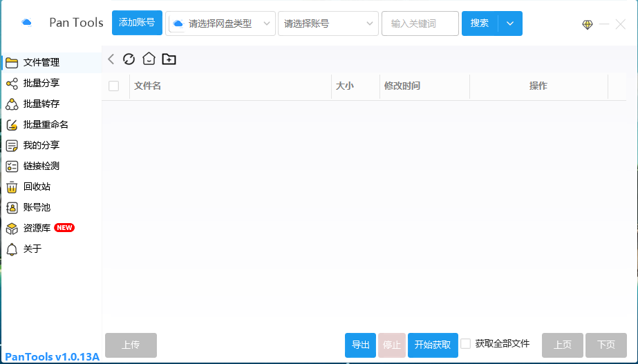The height and width of the screenshot is (364, 638).
Task: Click the 导出 button
Action: tap(361, 345)
